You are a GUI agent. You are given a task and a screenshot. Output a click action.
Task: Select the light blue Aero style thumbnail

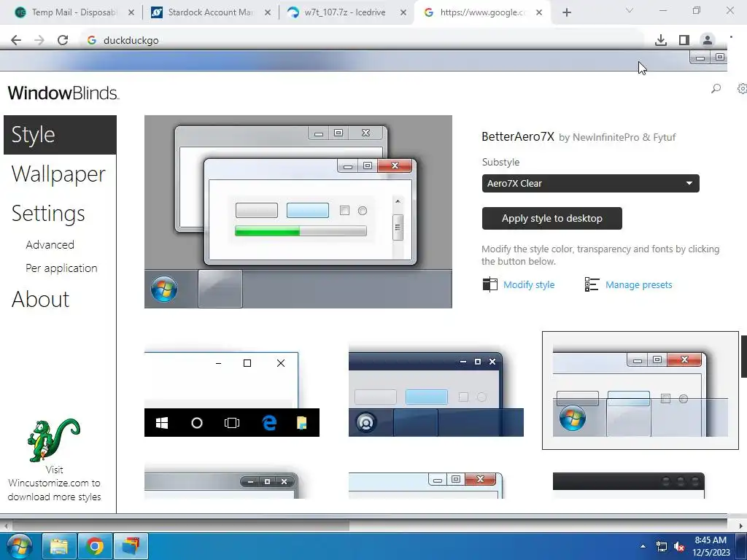coord(426,485)
